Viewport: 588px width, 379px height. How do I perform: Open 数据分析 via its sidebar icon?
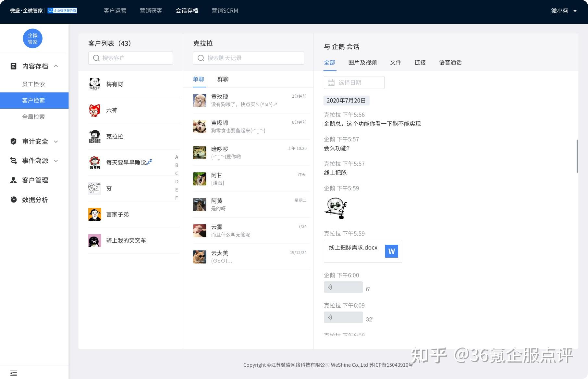click(13, 200)
